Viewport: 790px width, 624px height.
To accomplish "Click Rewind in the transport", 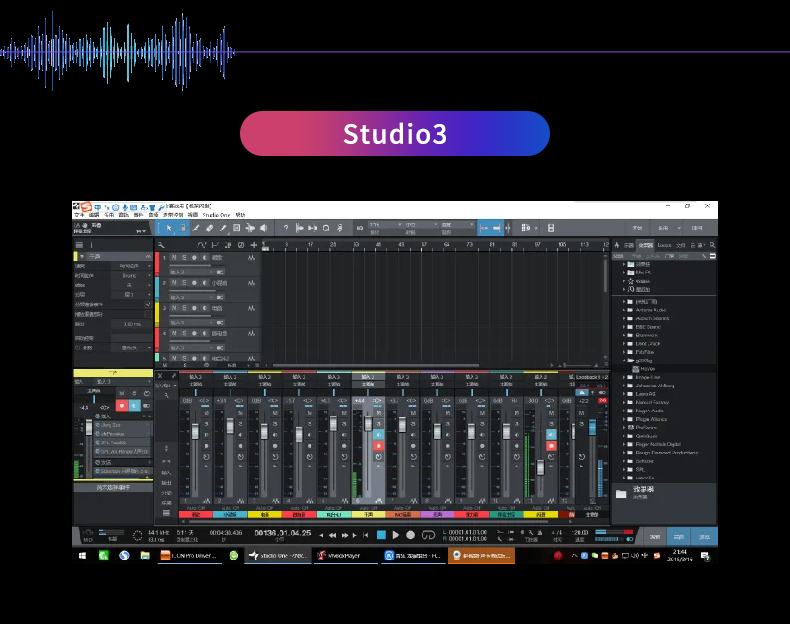I will tap(333, 535).
